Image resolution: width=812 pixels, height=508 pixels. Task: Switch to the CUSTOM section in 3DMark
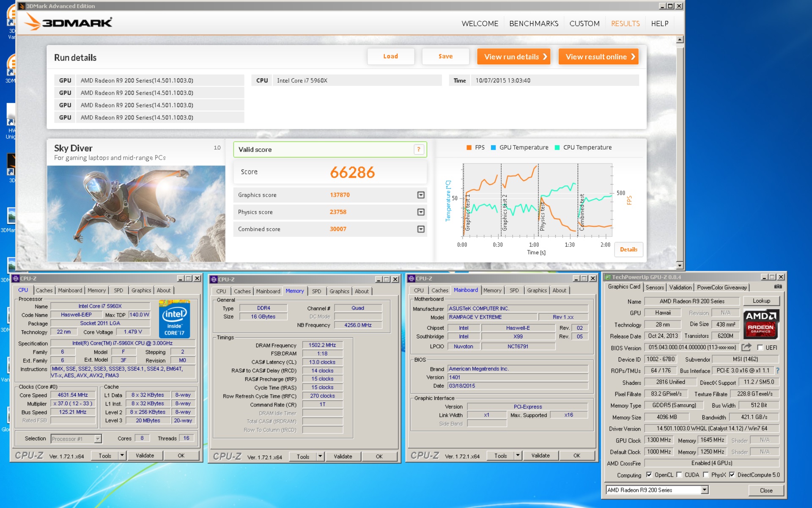584,24
